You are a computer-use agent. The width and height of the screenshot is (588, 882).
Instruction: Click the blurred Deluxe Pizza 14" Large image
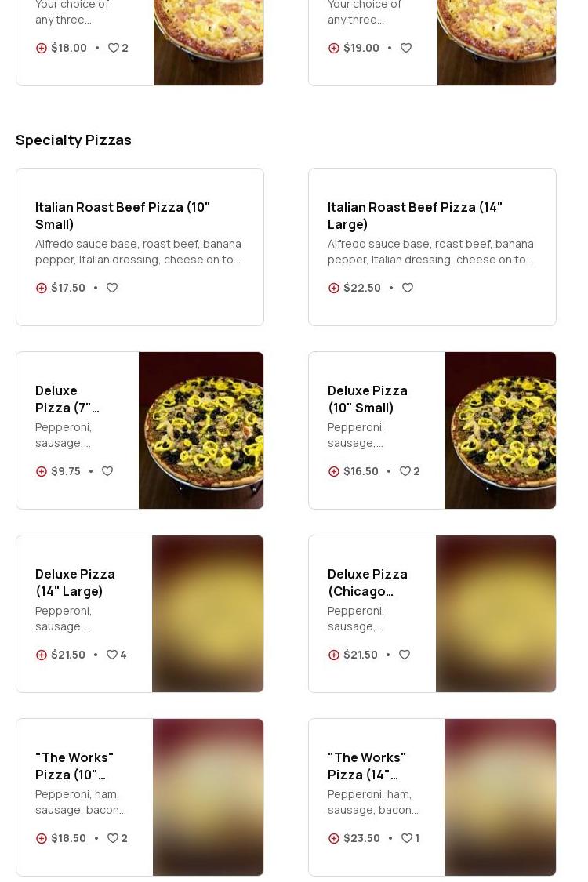[x=207, y=614]
